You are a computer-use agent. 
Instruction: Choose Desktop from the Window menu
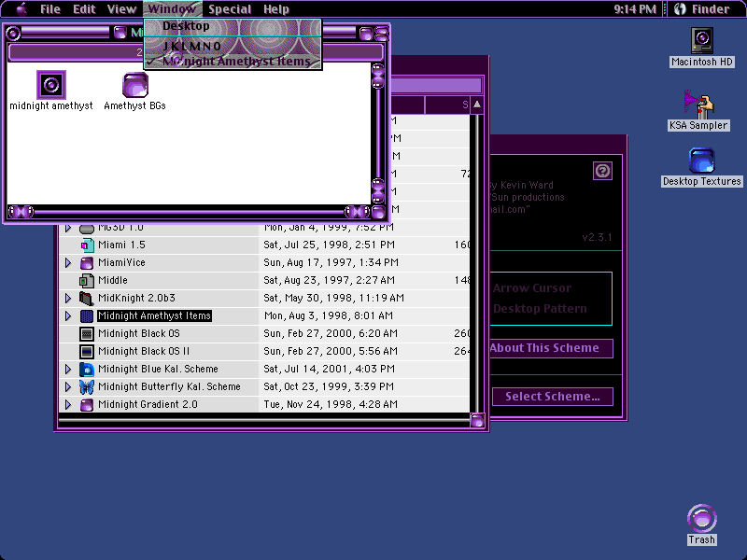[233, 27]
